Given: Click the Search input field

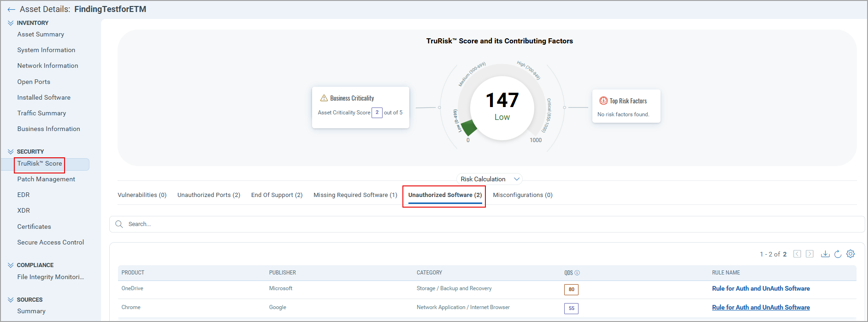Looking at the screenshot, I should click(x=487, y=224).
